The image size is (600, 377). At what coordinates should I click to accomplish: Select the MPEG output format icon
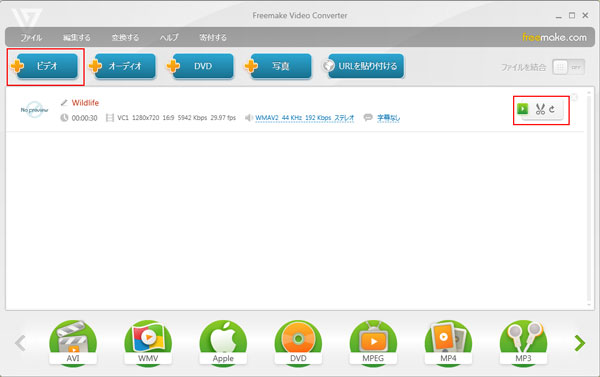373,343
